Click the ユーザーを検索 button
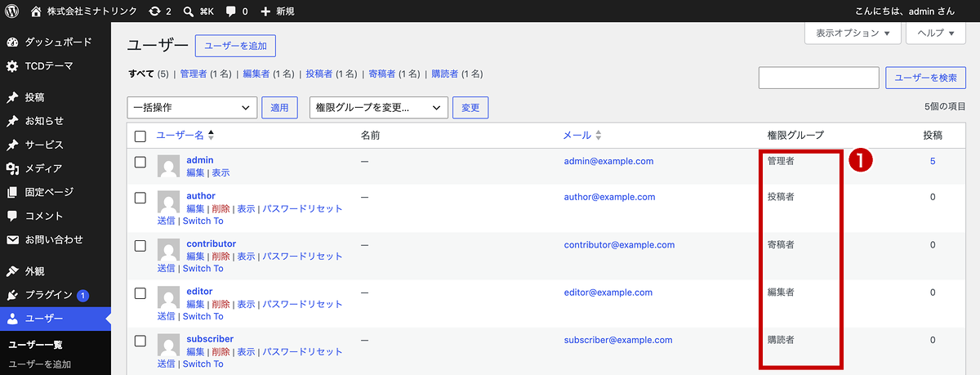This screenshot has height=375, width=980. [x=925, y=78]
